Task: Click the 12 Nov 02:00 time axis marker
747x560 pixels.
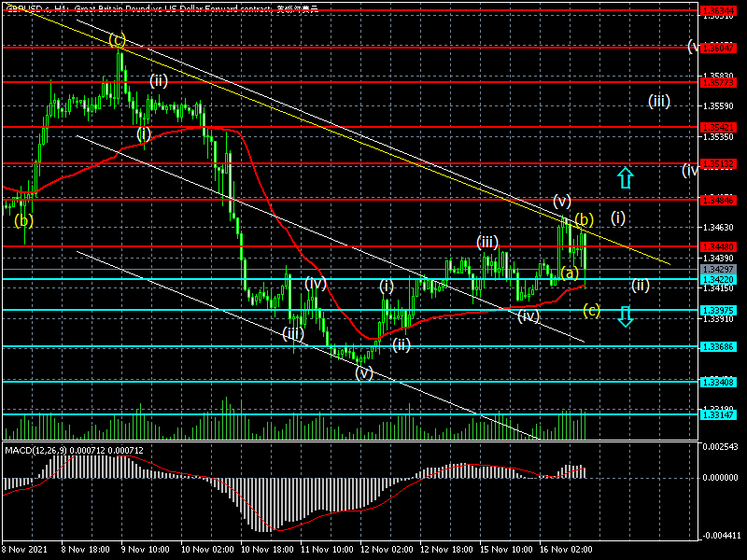Action: click(x=387, y=549)
